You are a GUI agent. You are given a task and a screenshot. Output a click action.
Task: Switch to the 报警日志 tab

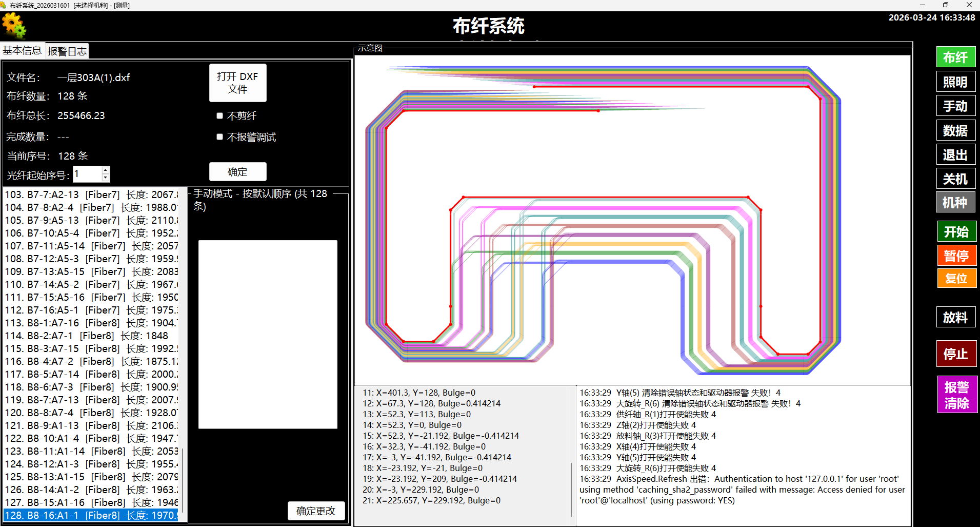pos(67,51)
